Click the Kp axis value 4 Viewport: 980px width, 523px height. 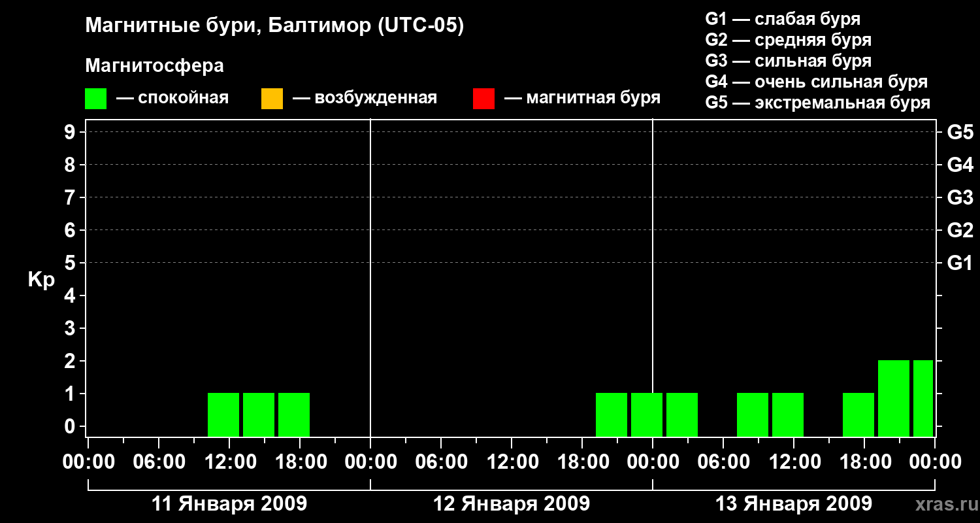(71, 295)
